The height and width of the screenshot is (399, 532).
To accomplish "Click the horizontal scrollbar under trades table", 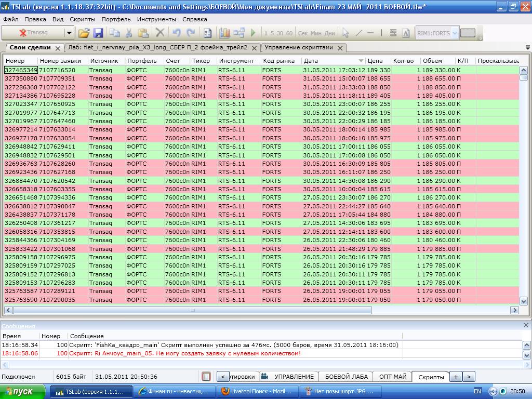I will pos(192,310).
